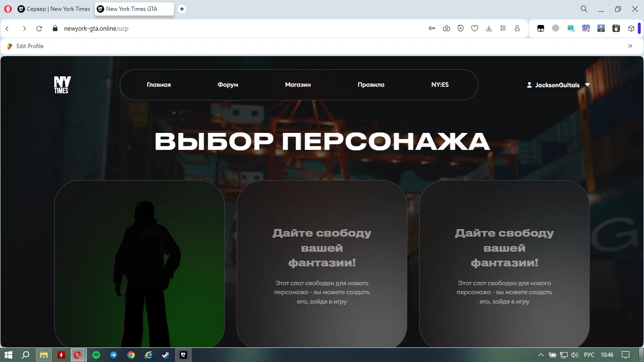The height and width of the screenshot is (362, 644).
Task: Open the Opera snapshot camera tool
Action: pos(446,28)
